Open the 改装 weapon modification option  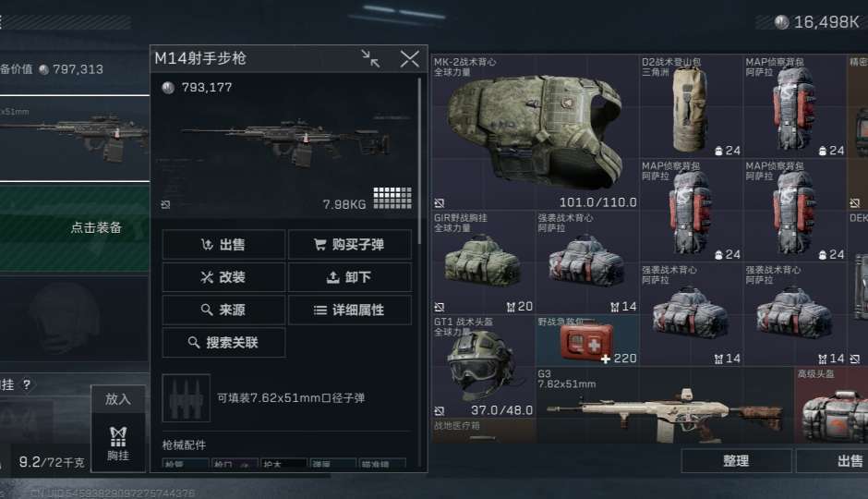pos(223,277)
